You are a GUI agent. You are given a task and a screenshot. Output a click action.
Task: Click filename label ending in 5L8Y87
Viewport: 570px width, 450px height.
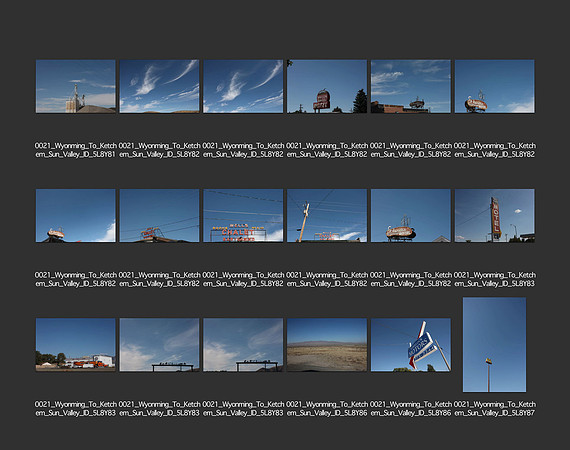click(494, 409)
